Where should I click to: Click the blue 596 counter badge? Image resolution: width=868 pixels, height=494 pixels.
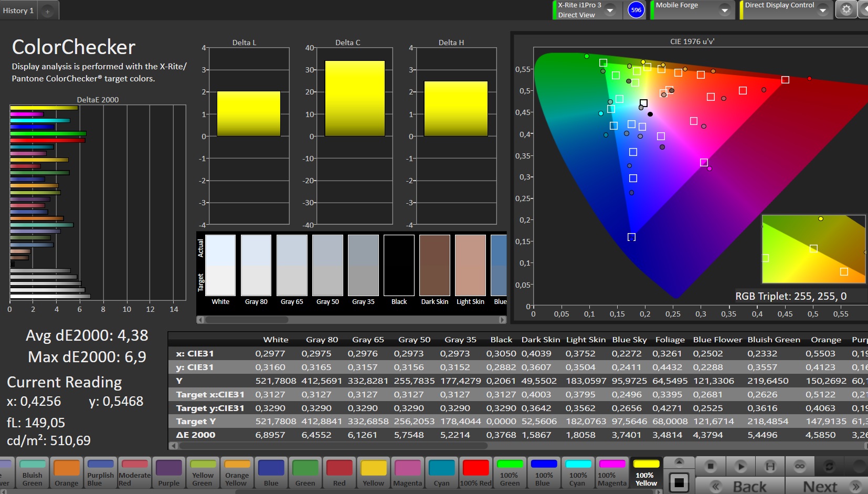636,10
